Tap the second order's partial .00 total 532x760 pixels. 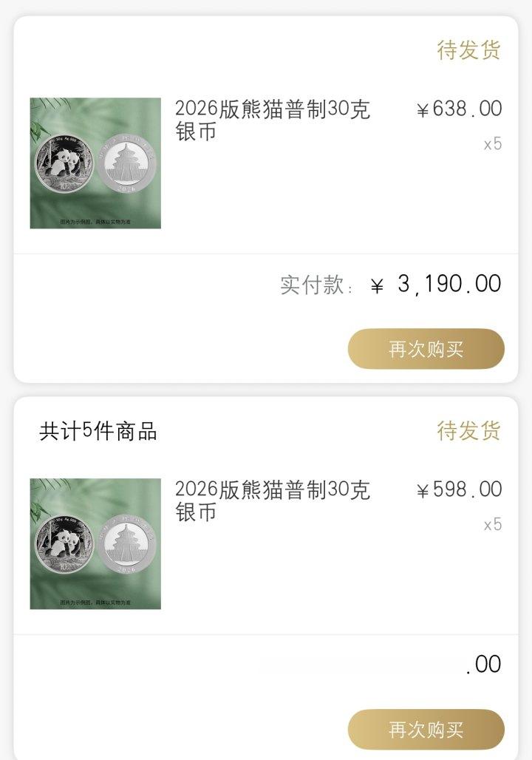coord(483,665)
